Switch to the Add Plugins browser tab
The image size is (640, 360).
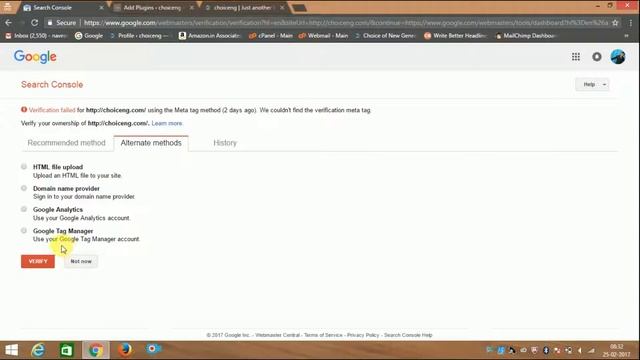point(152,7)
